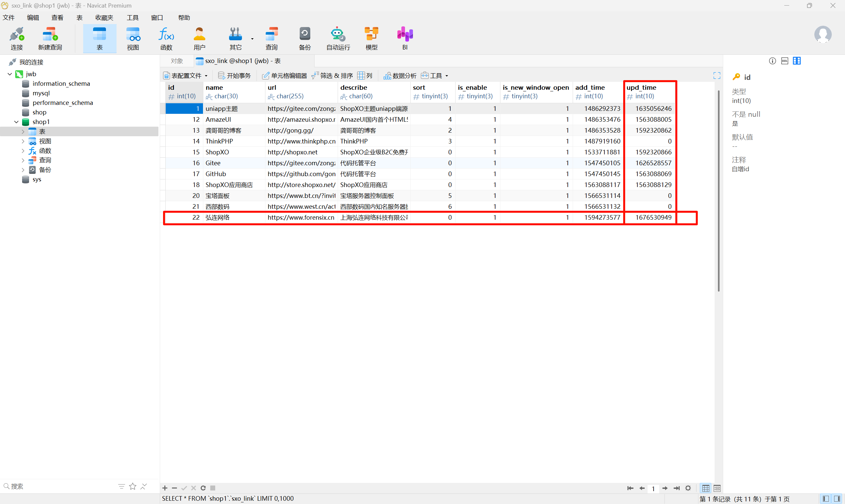
Task: Expand the 函数 node under shop1
Action: (x=23, y=150)
